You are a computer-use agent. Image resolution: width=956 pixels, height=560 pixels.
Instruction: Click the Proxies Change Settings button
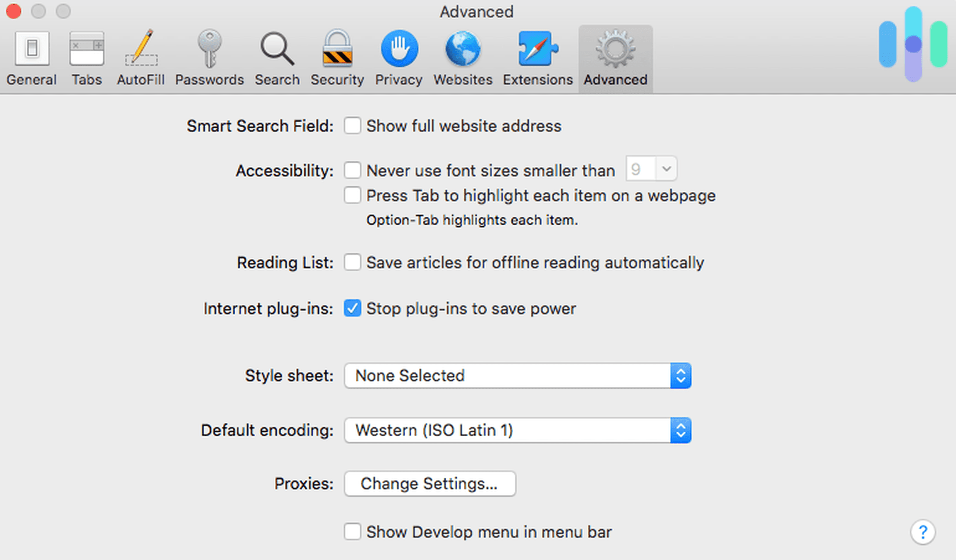[429, 483]
